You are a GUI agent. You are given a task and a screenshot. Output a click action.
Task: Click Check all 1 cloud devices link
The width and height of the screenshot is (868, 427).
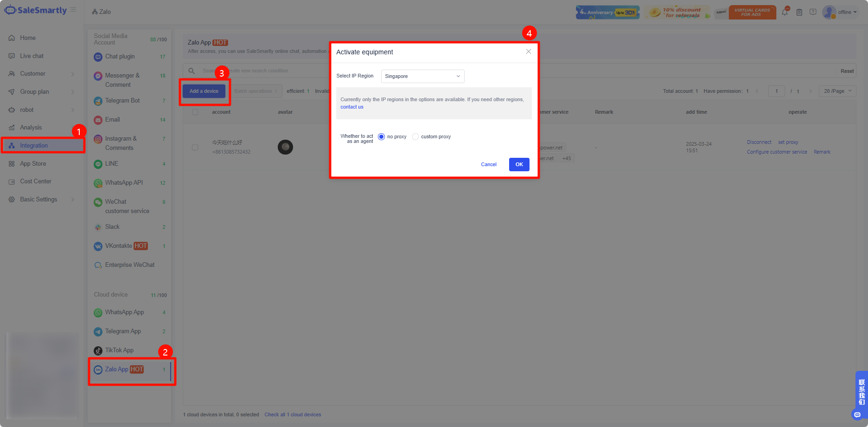[293, 415]
